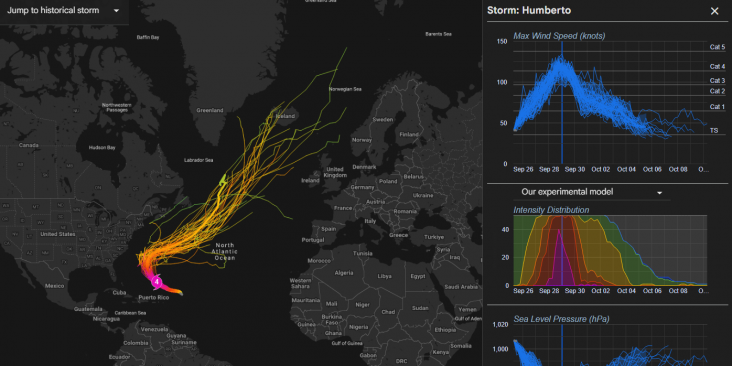Click the gray storm origin marker near Puerto Rico
The image size is (732, 366).
point(180,293)
